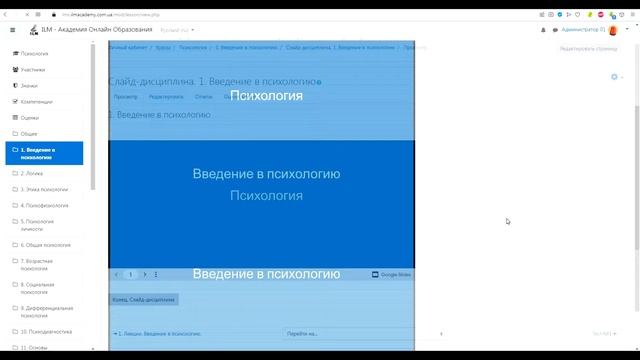Open the slide options three-dots menu

coord(156,275)
